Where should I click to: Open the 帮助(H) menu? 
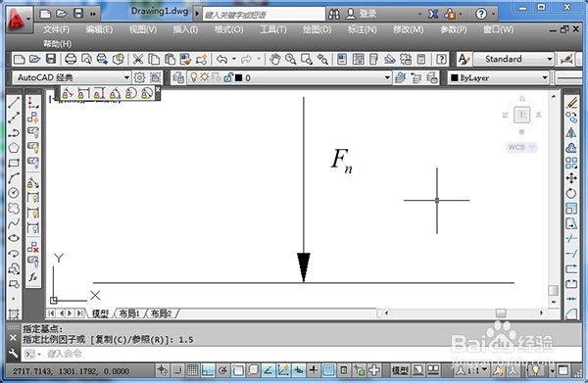57,44
